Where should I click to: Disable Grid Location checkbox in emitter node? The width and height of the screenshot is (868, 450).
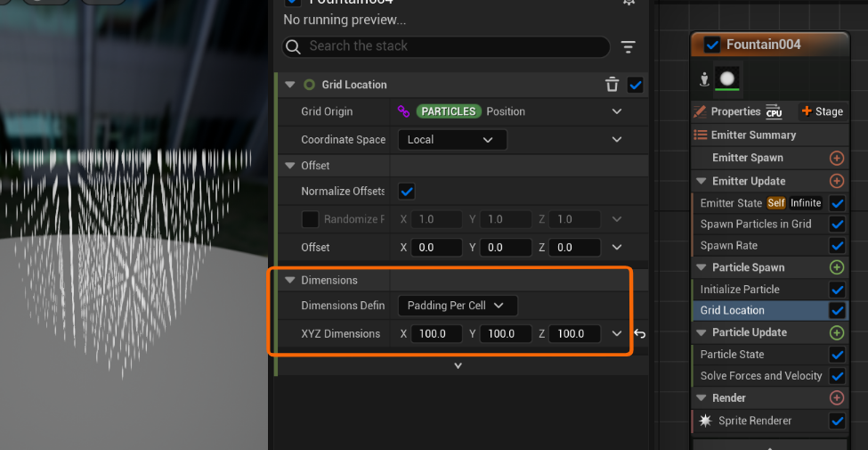coord(837,310)
